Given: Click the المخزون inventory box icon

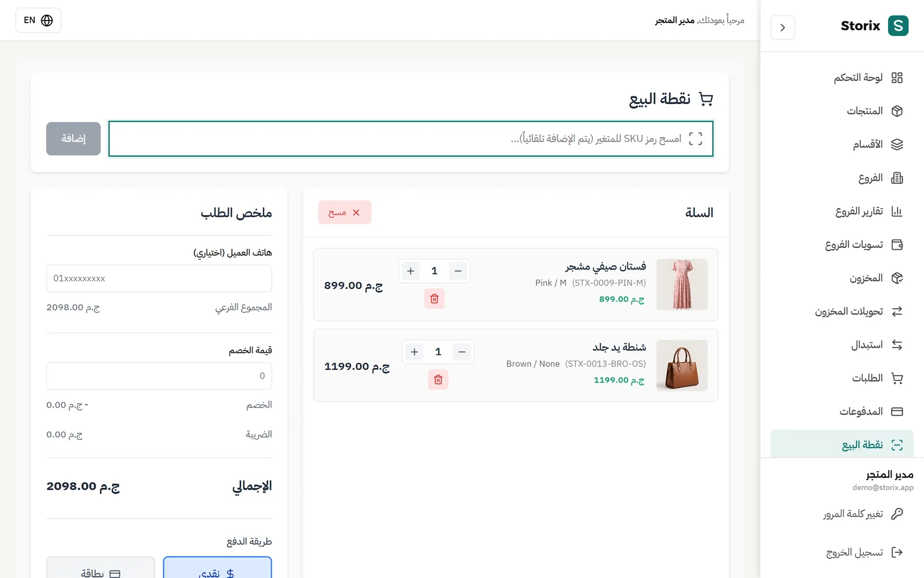Looking at the screenshot, I should tap(897, 278).
